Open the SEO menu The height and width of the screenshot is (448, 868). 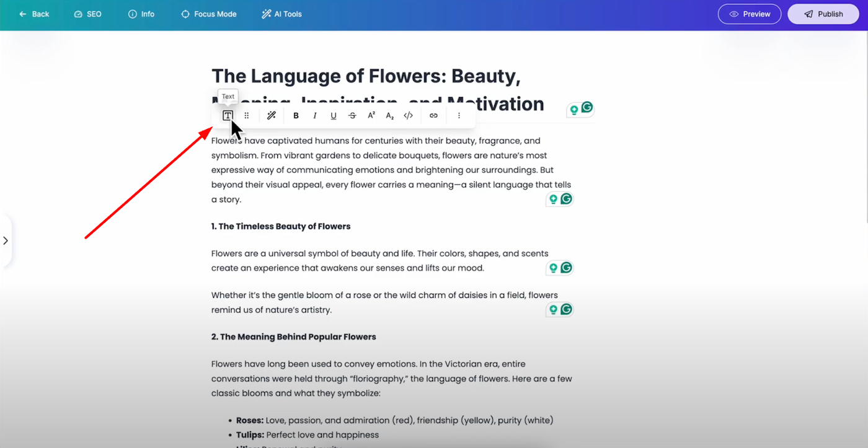click(87, 14)
